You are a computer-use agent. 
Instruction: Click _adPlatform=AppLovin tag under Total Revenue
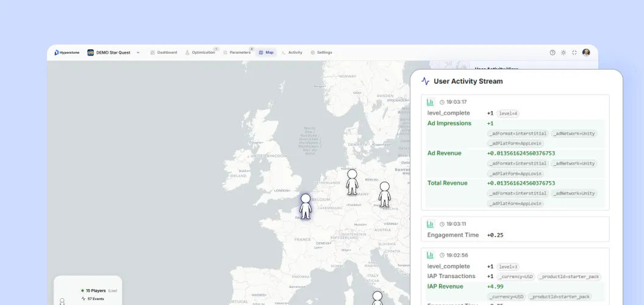click(515, 204)
